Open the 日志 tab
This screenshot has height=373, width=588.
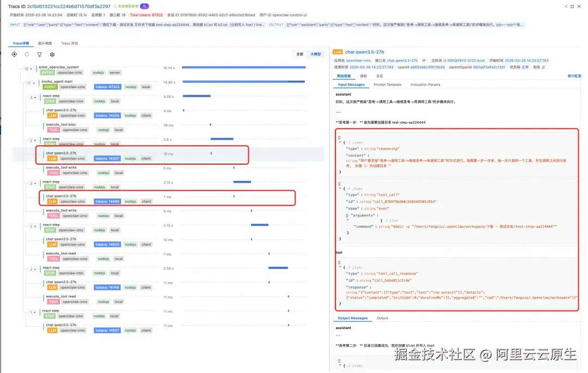[x=379, y=76]
